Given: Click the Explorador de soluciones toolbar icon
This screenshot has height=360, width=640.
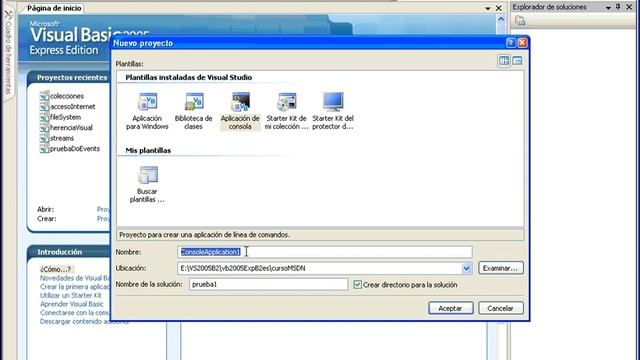Looking at the screenshot, I should [x=520, y=20].
